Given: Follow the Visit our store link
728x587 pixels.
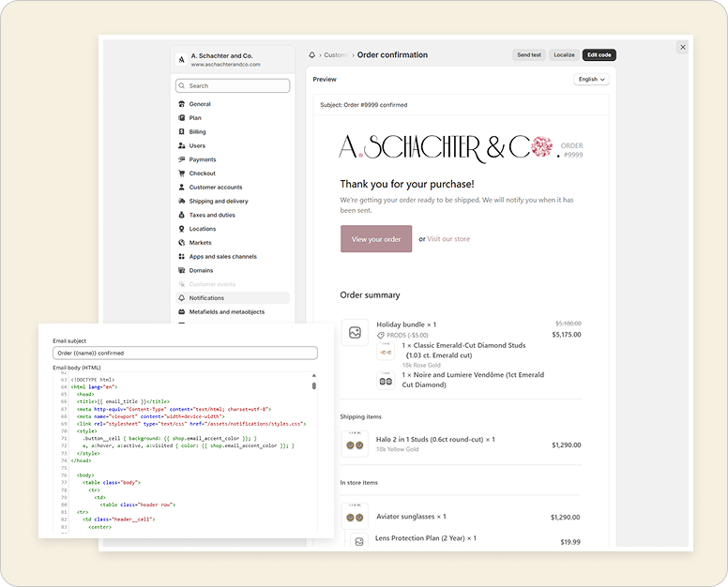Looking at the screenshot, I should (448, 239).
